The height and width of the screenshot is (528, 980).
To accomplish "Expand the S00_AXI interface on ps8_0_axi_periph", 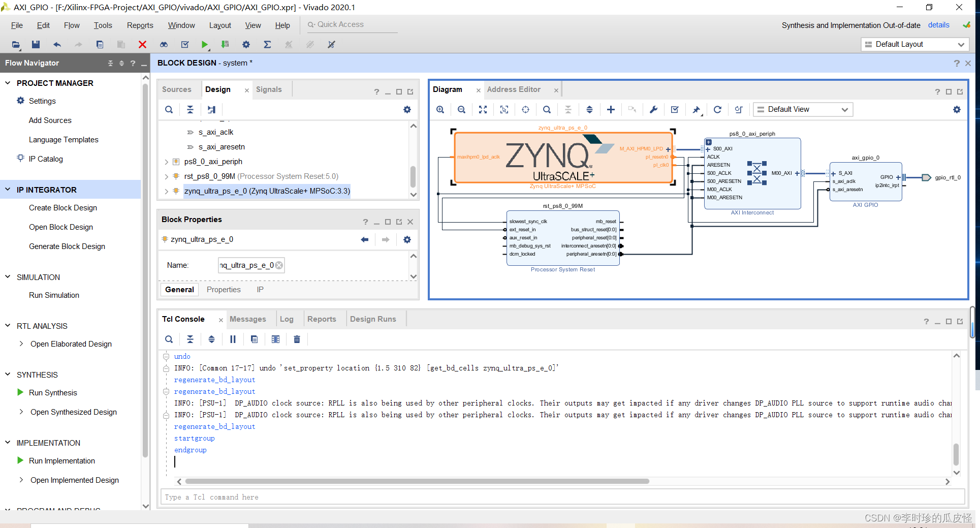I will click(708, 149).
